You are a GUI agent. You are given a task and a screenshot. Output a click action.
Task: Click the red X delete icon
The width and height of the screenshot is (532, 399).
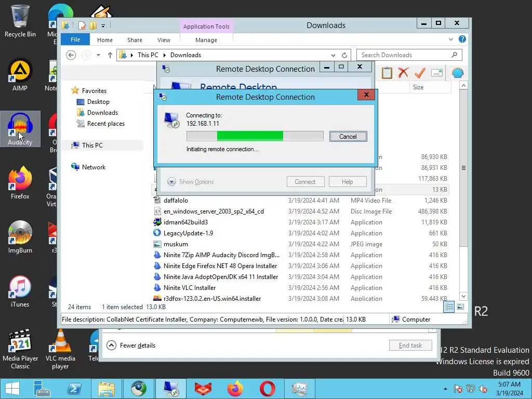click(x=403, y=73)
